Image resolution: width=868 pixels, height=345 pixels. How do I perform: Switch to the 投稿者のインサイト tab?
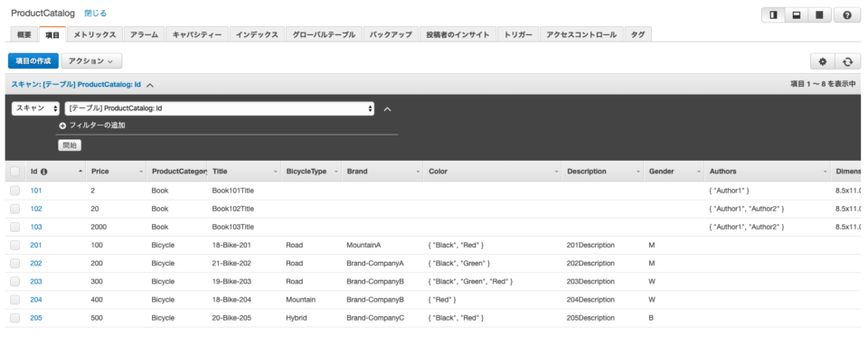coord(458,34)
